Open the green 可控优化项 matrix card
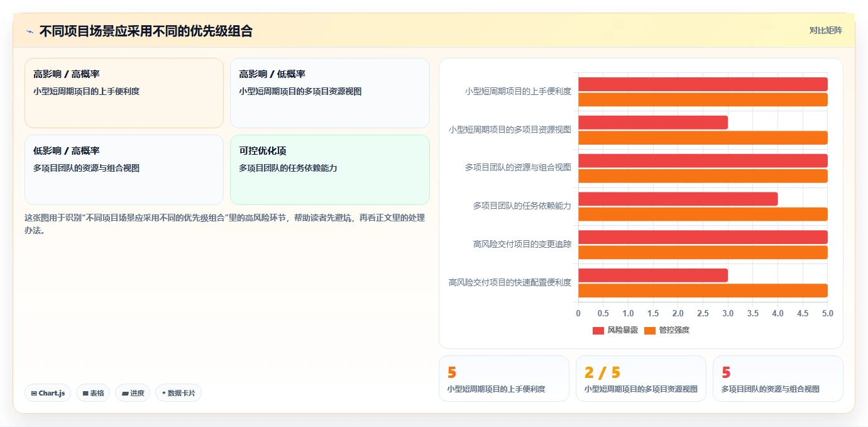The image size is (868, 427). click(x=330, y=170)
